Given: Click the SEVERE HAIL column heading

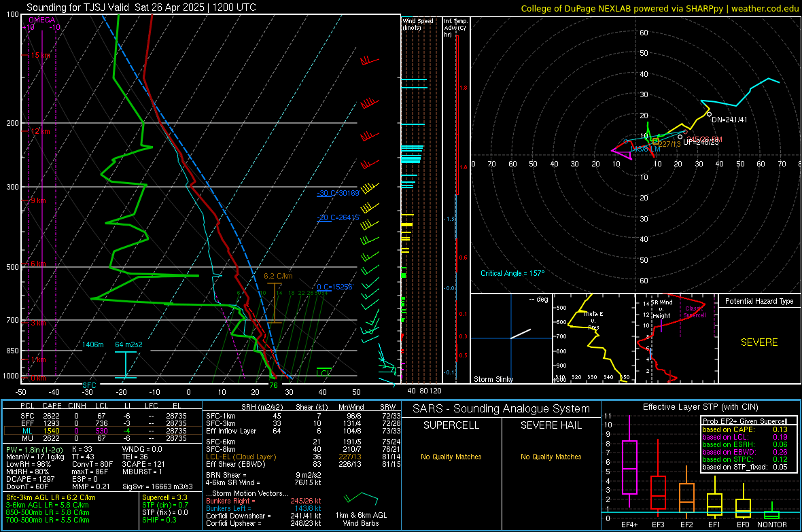Looking at the screenshot, I should click(x=551, y=425).
